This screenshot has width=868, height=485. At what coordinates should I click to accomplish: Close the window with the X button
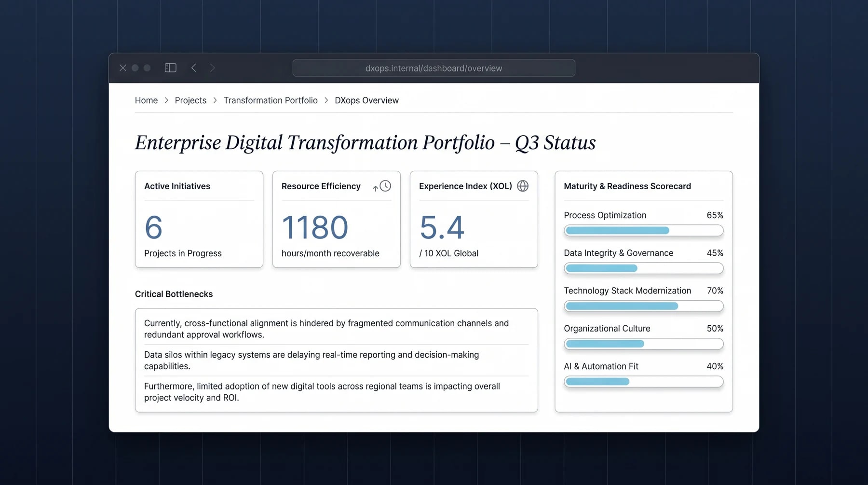[123, 68]
